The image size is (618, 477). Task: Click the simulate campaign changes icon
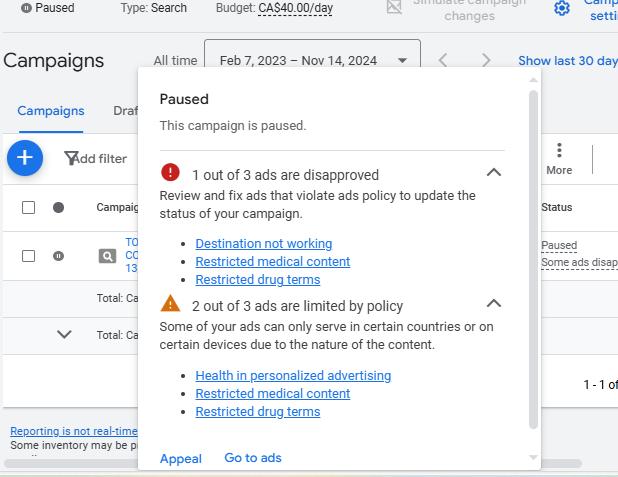(x=394, y=7)
